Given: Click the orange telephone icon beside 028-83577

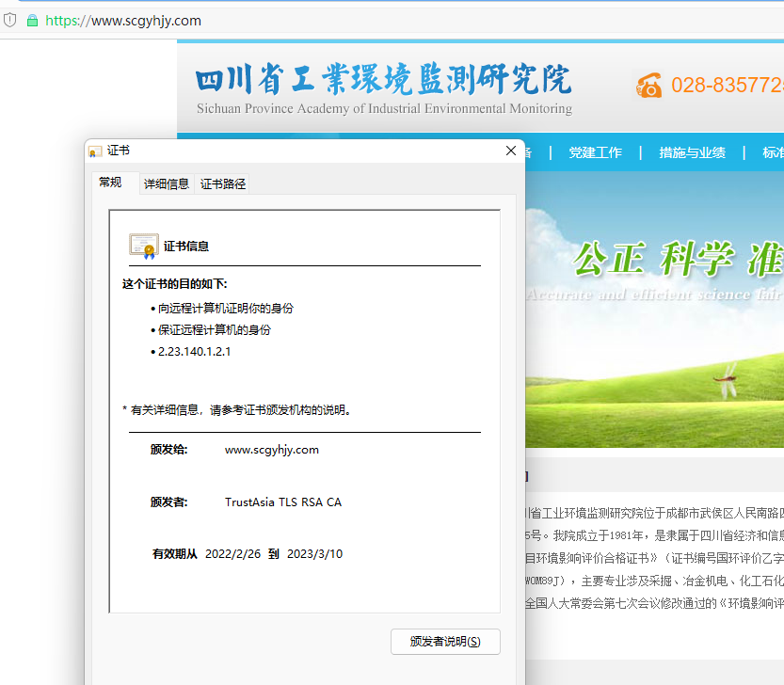Looking at the screenshot, I should pos(648,85).
